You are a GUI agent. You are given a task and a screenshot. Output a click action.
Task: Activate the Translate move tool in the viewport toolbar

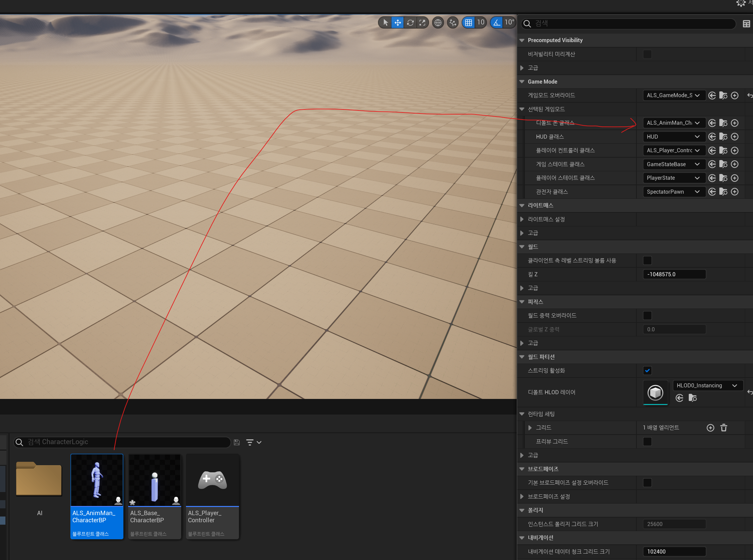(x=397, y=23)
